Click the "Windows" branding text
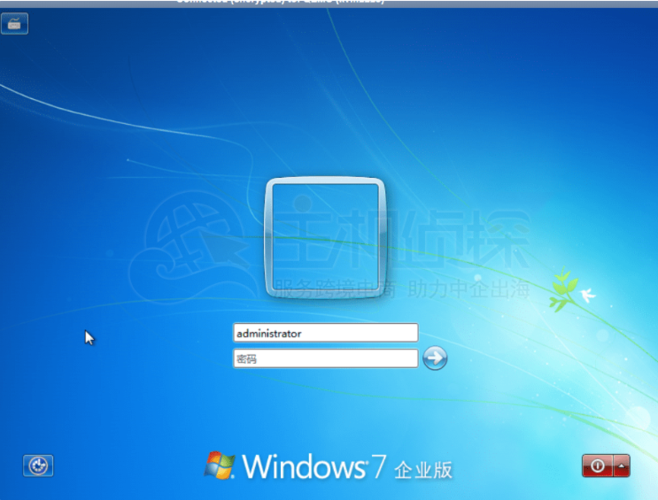Screen dimensions: 658x500 coord(300,466)
